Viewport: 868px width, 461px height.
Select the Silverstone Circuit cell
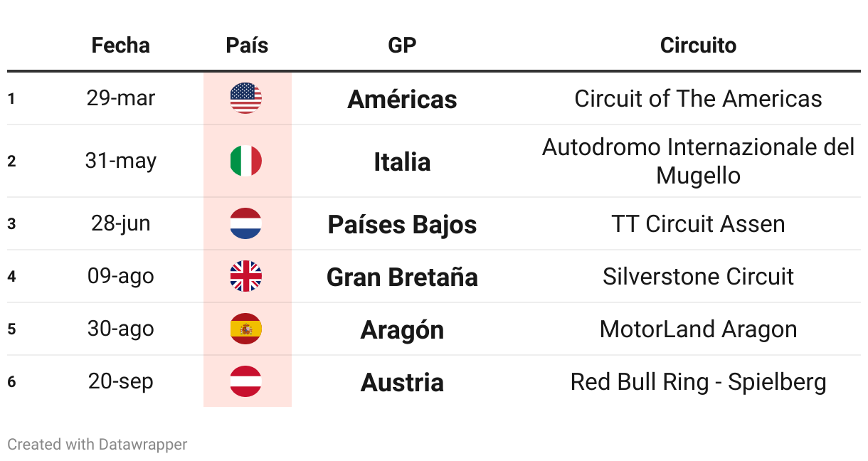click(698, 276)
